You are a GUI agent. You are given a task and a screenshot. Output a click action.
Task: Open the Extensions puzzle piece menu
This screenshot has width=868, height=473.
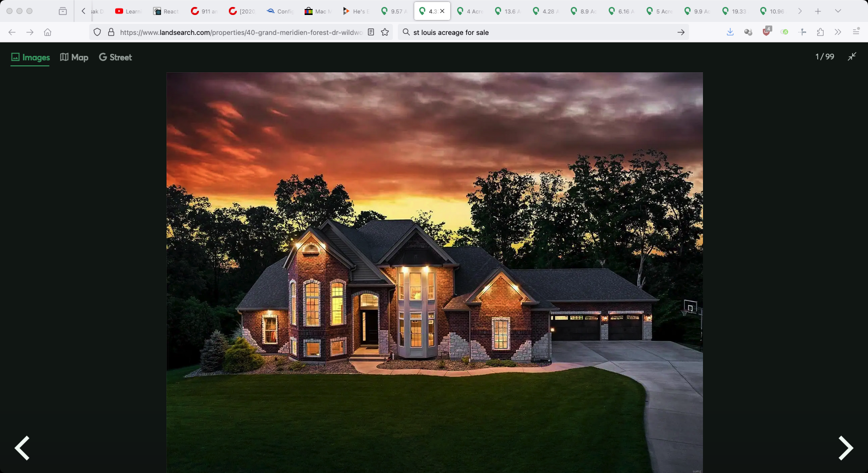tap(820, 32)
